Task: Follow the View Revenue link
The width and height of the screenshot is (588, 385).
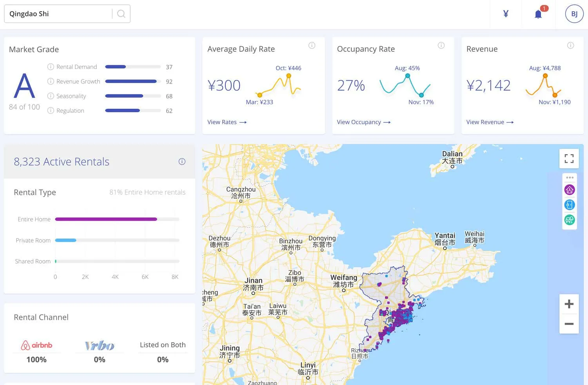Action: point(490,122)
